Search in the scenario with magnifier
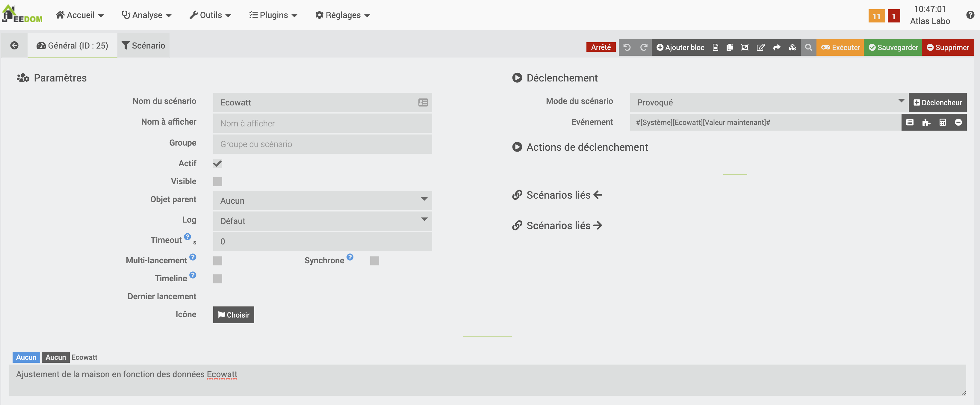The width and height of the screenshot is (980, 405). [x=808, y=47]
